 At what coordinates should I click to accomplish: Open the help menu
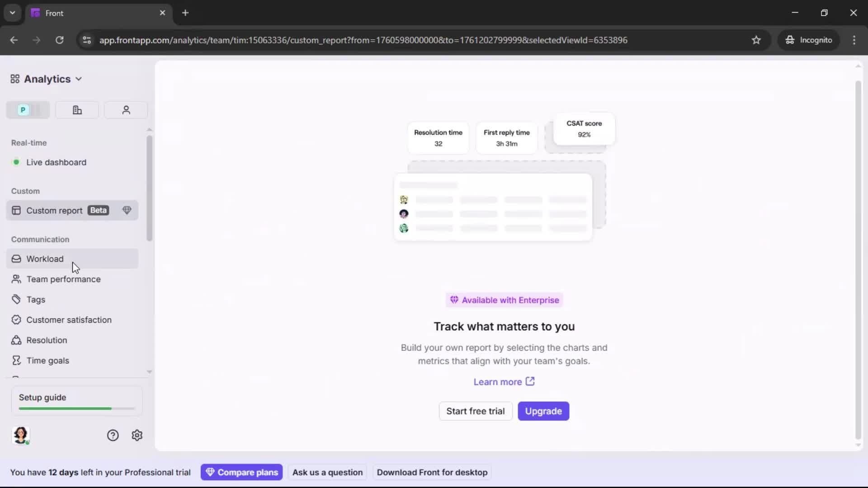point(112,435)
